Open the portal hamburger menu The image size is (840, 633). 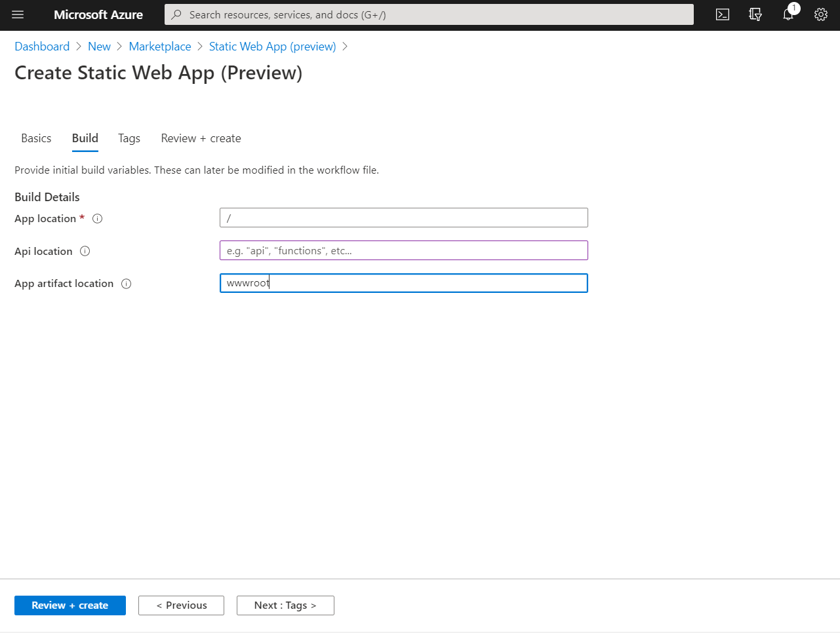[x=18, y=14]
